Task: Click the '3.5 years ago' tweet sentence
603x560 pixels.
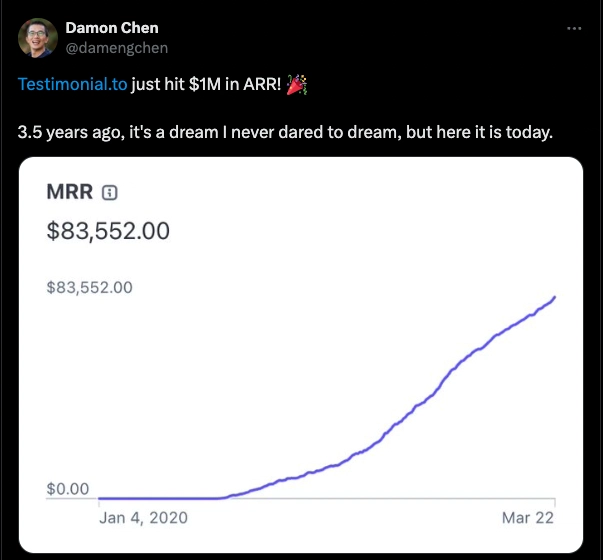Action: coord(285,132)
